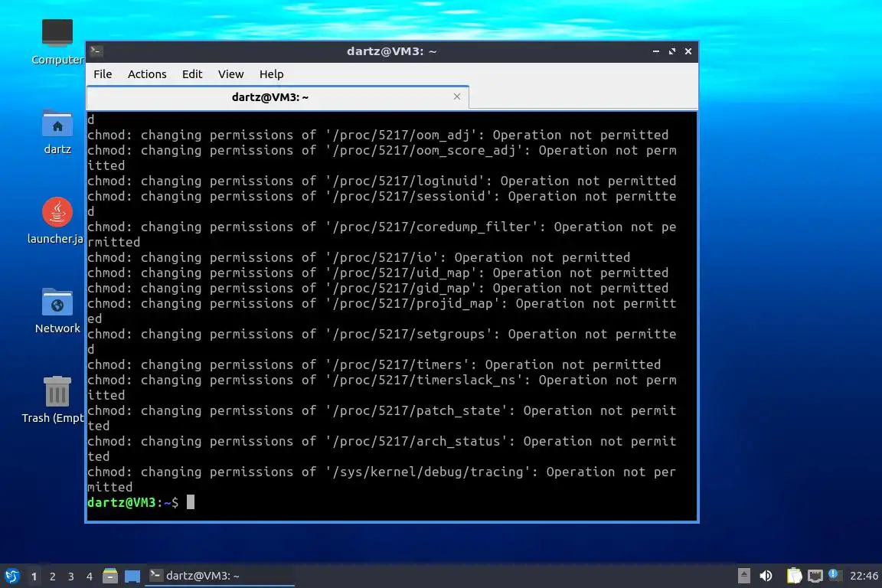Close the dartz@VM3: ~ terminal tab
The image size is (882, 588).
click(457, 96)
